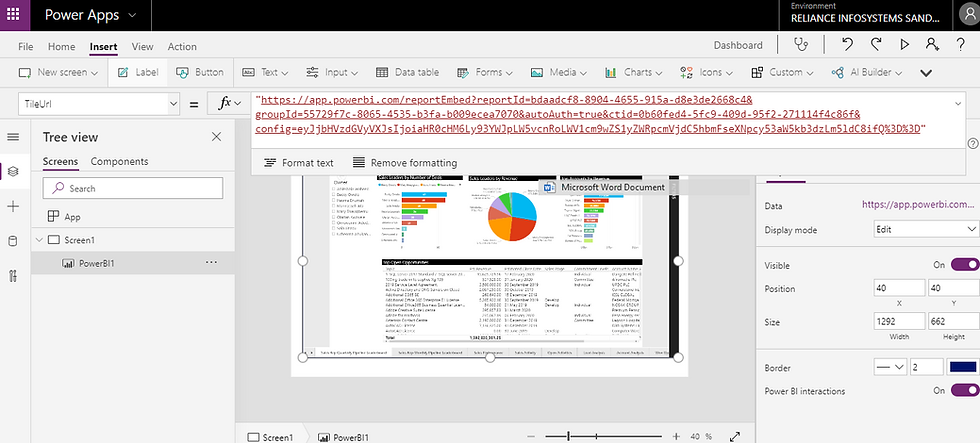Open the help circle beside formula bar
Image resolution: width=980 pixels, height=443 pixels.
tap(972, 143)
